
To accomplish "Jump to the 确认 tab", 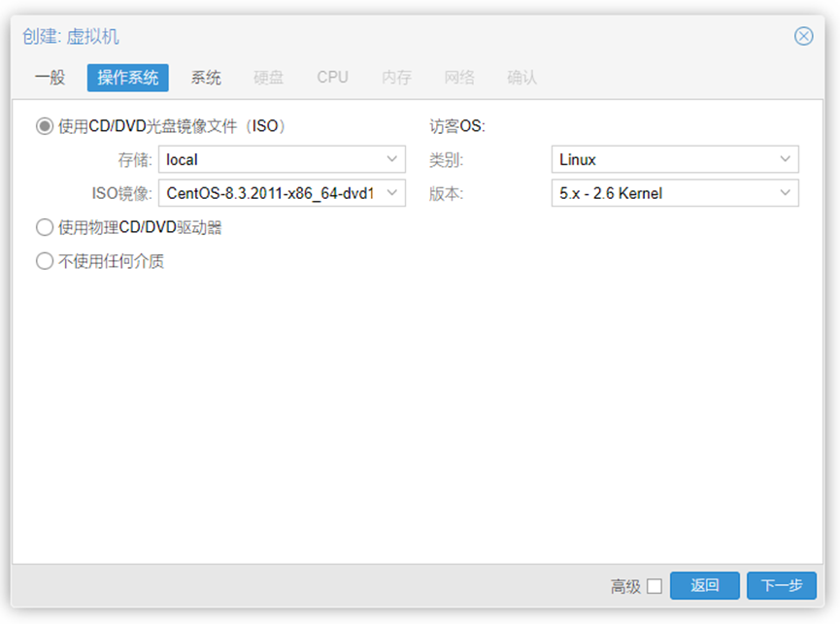I will 521,78.
